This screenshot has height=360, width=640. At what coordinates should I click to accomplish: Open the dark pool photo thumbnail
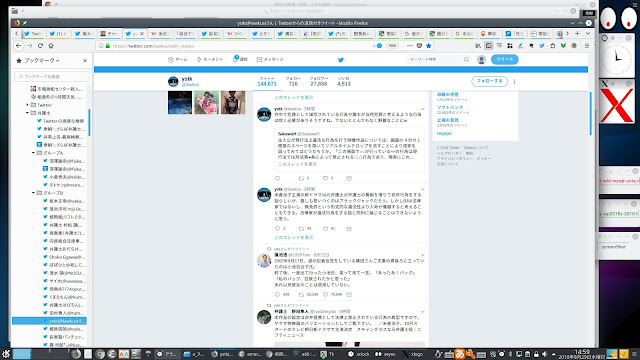[180, 102]
